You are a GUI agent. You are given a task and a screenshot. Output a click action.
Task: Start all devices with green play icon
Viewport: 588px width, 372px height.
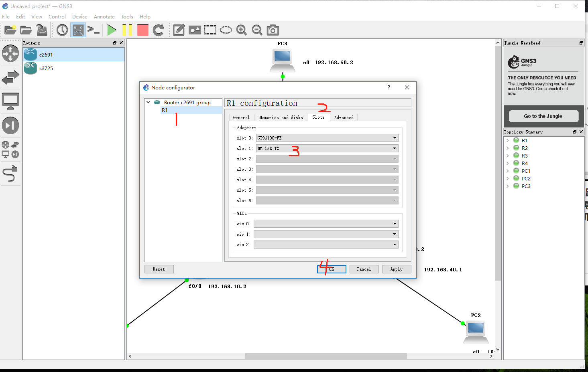[x=112, y=30]
